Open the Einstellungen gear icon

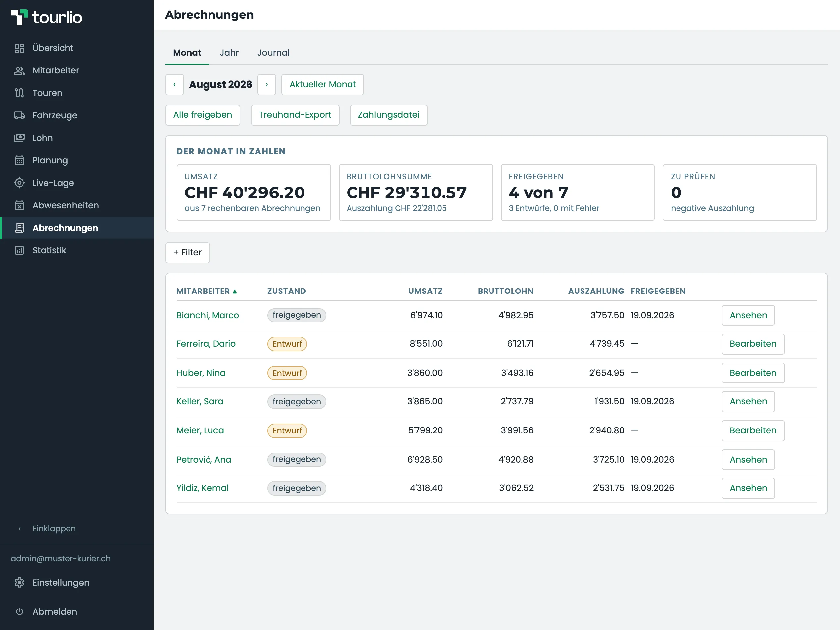pos(19,583)
